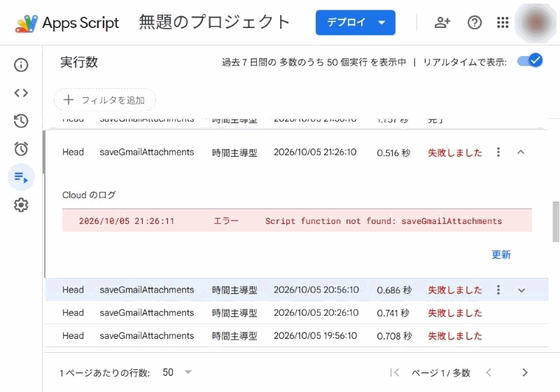
Task: Click the エラー level label in log
Action: pyautogui.click(x=225, y=221)
